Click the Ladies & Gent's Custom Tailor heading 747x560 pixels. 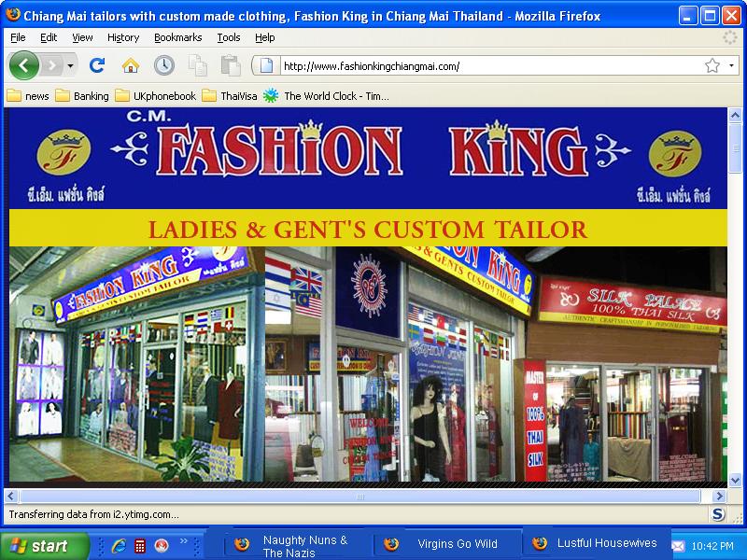point(368,230)
